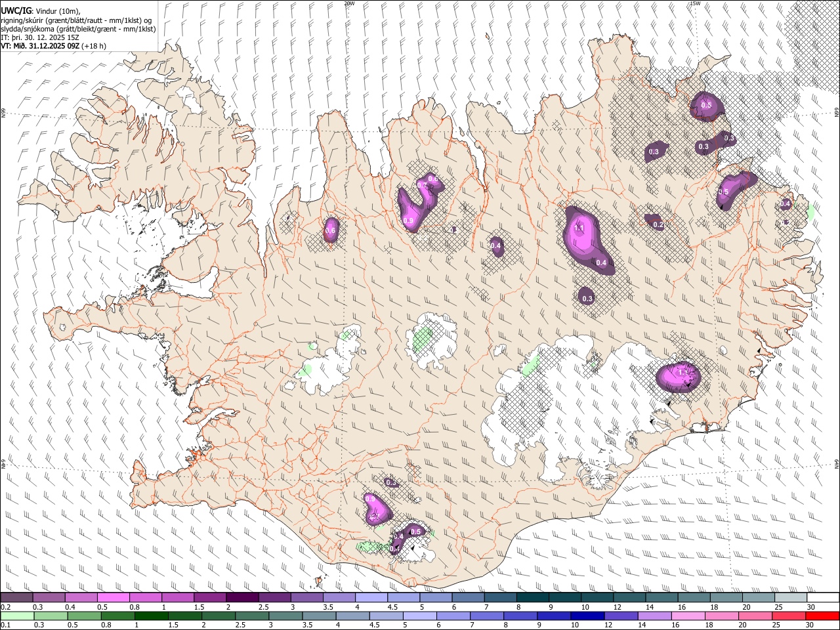Pick the deep navy lower-row swatch starting at 10
840x630 pixels.
pos(587,616)
